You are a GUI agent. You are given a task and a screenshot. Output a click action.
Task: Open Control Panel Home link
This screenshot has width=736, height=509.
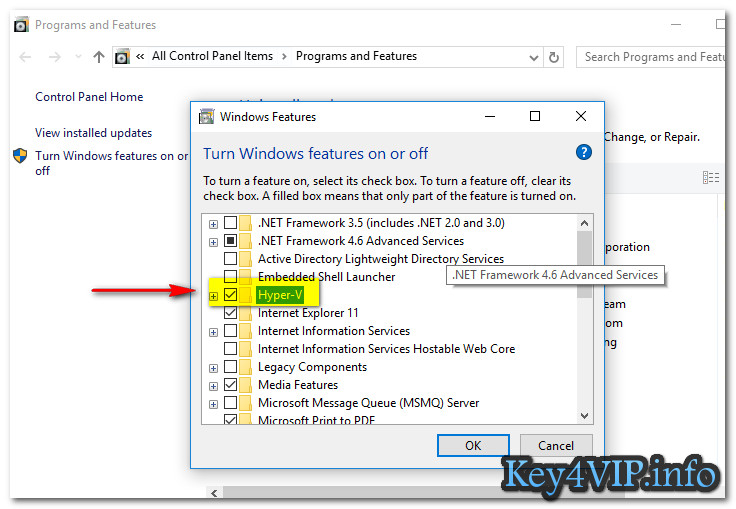coord(89,97)
